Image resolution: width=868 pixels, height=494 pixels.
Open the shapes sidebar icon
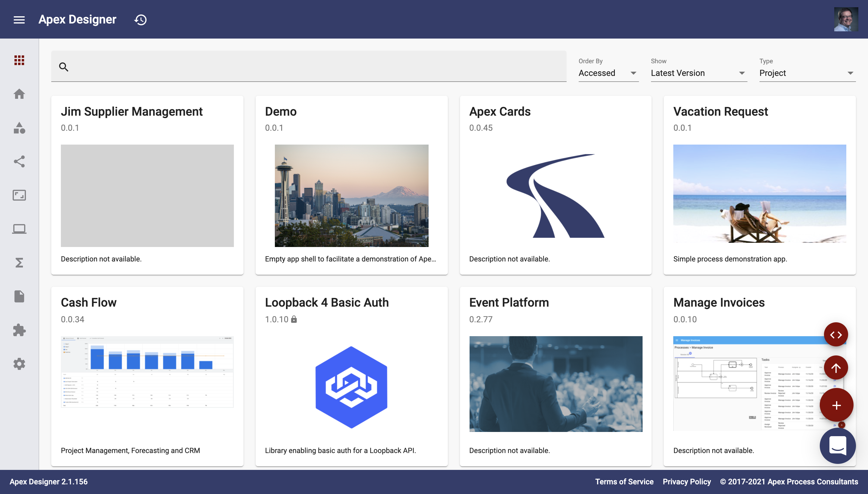tap(19, 128)
